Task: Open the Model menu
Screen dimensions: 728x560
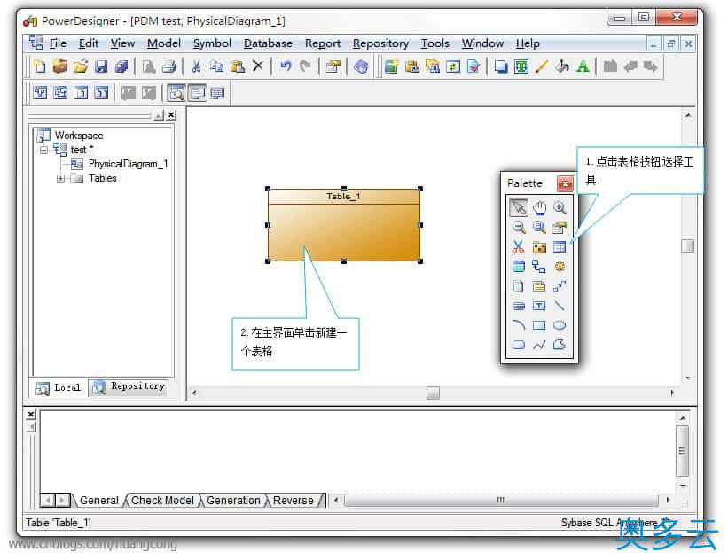Action: click(x=163, y=43)
